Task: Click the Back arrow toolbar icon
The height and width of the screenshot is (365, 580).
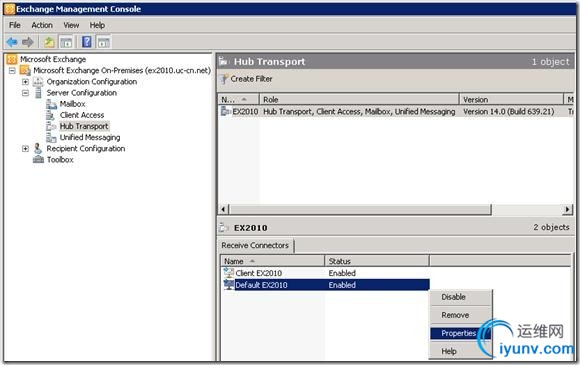Action: (x=12, y=42)
